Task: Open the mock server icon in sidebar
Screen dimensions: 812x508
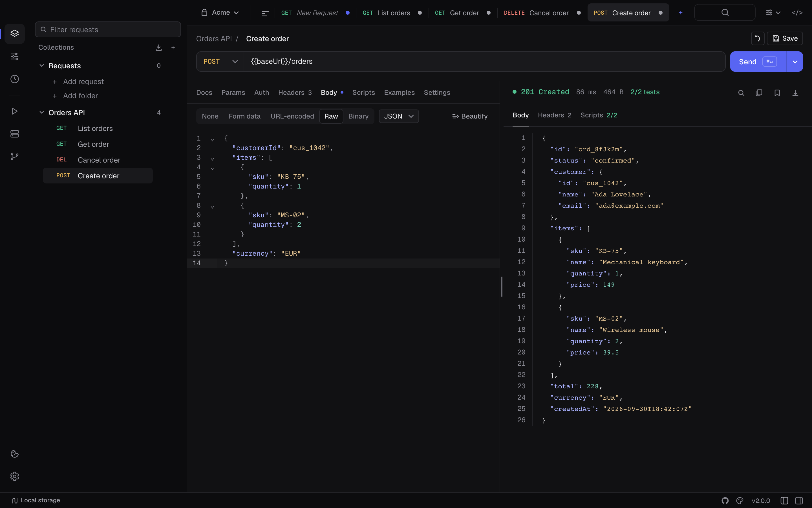Action: (x=14, y=134)
